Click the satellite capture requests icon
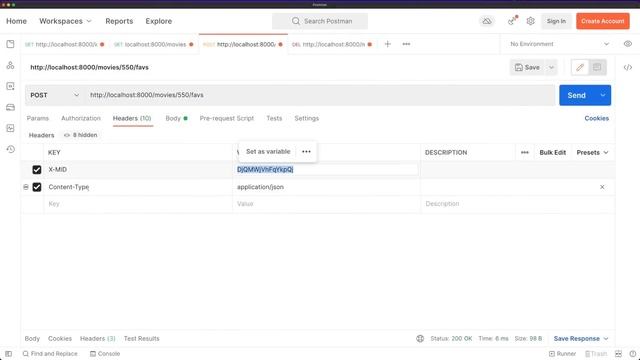 point(512,21)
